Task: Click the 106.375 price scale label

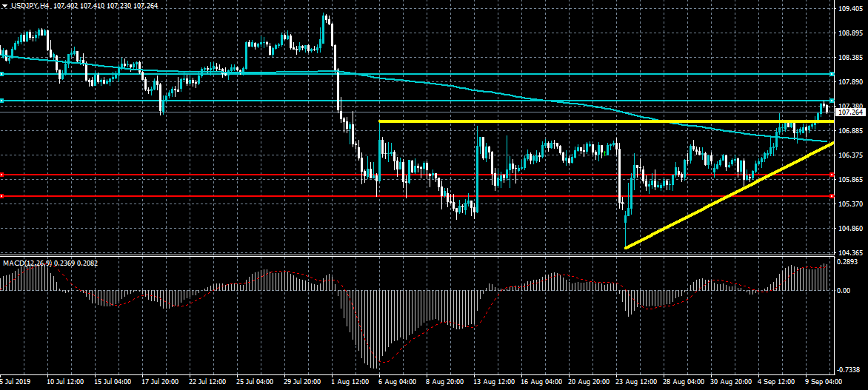Action: pyautogui.click(x=850, y=155)
